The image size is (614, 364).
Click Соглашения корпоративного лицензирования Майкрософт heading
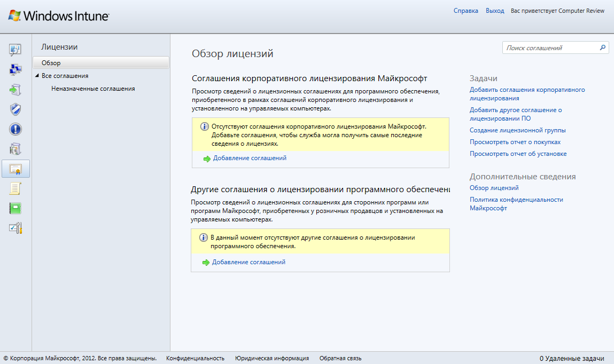click(x=309, y=78)
